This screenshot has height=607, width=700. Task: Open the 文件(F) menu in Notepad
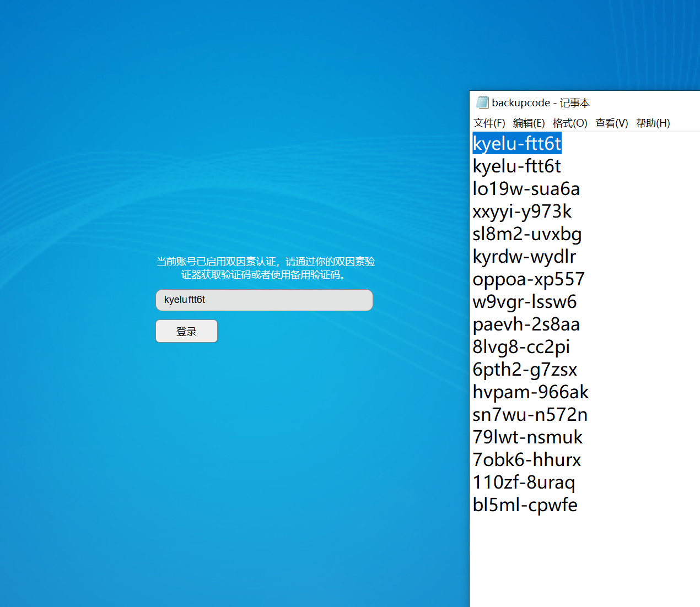(x=489, y=123)
